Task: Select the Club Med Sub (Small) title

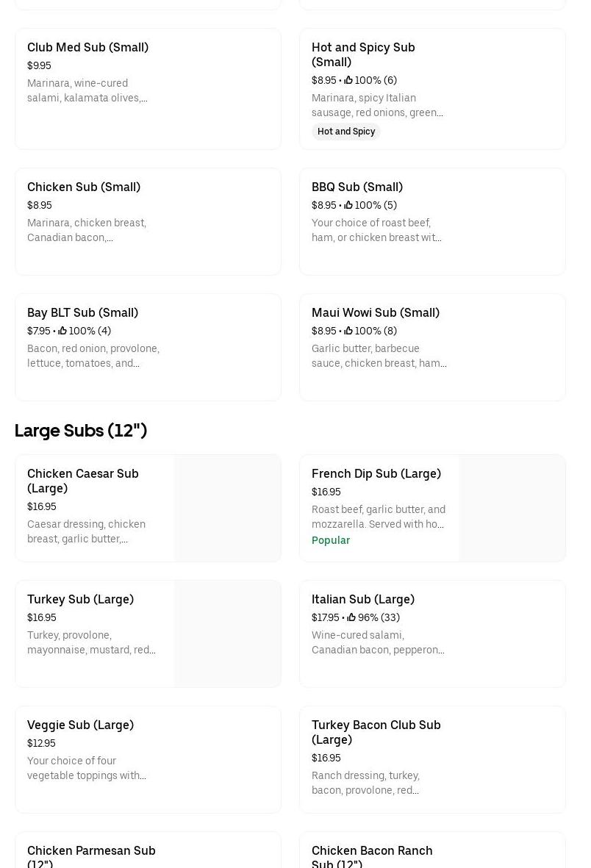Action: (87, 47)
